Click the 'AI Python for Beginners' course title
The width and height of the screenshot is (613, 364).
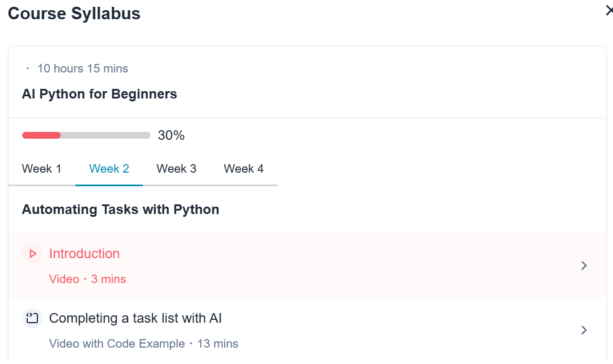pos(99,94)
